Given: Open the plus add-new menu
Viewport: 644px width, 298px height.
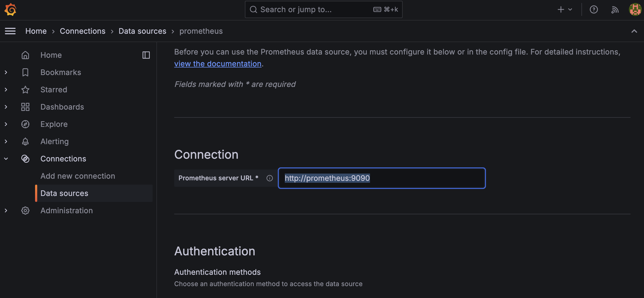Looking at the screenshot, I should point(565,9).
